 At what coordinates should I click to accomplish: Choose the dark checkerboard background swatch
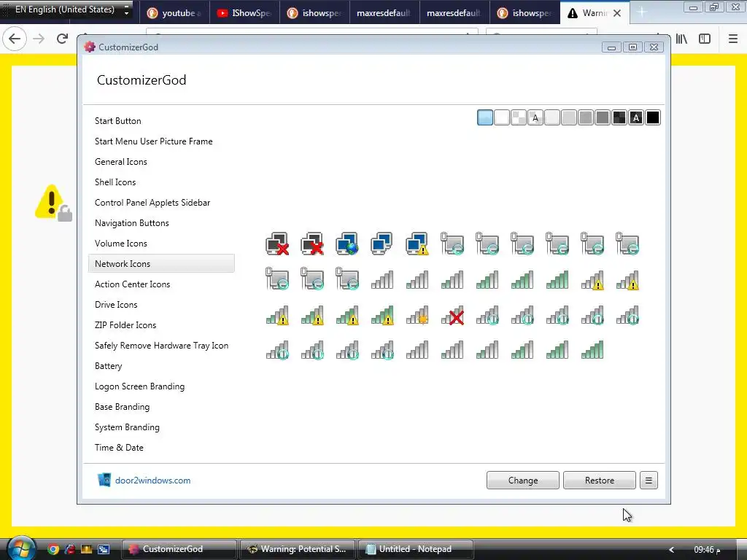pos(619,117)
